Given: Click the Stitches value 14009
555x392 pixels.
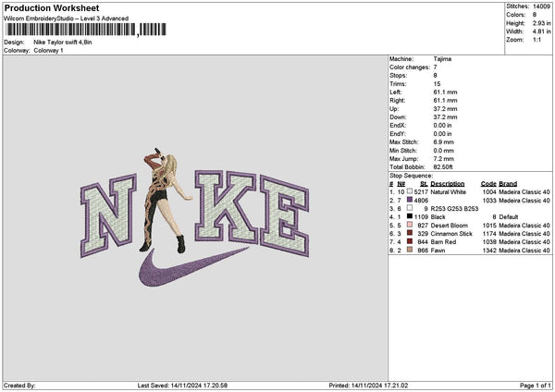Looking at the screenshot, I should 541,6.
